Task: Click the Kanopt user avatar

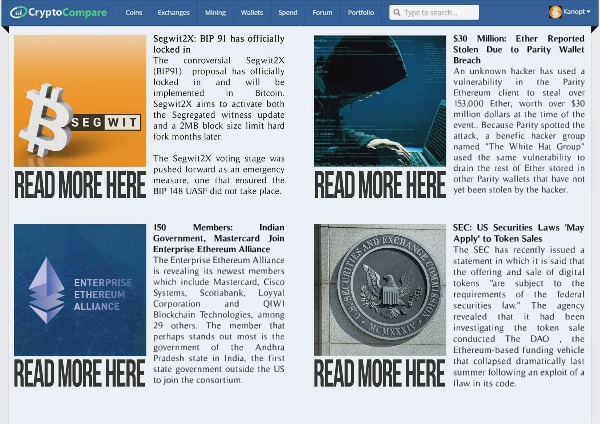Action: point(555,12)
